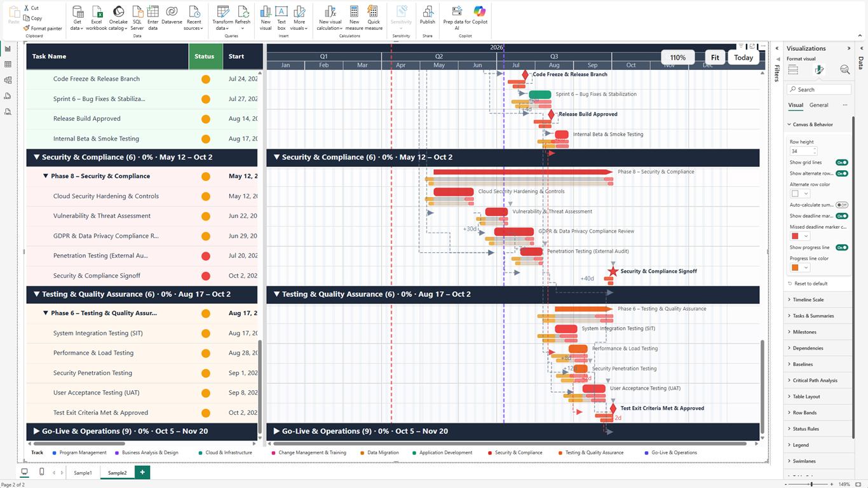Open the Table view from the left sidebar
Viewport: 868px width, 488px height.
pyautogui.click(x=8, y=64)
